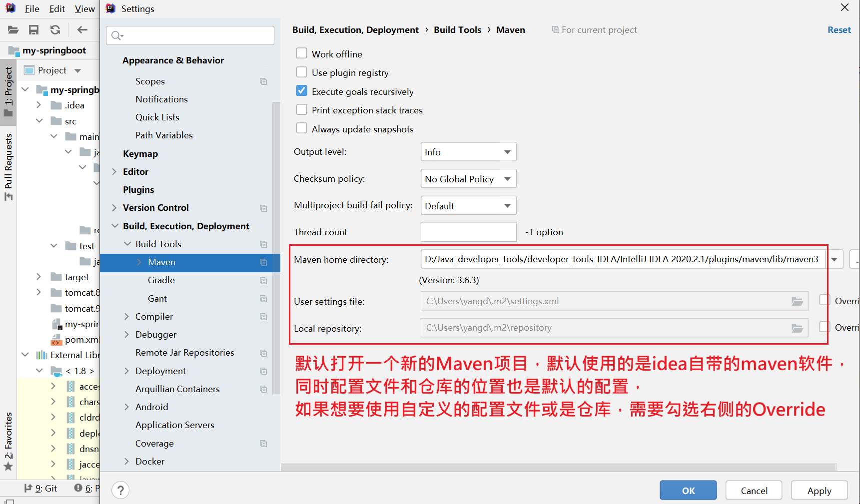Click the Reset link
This screenshot has width=860, height=504.
[839, 30]
